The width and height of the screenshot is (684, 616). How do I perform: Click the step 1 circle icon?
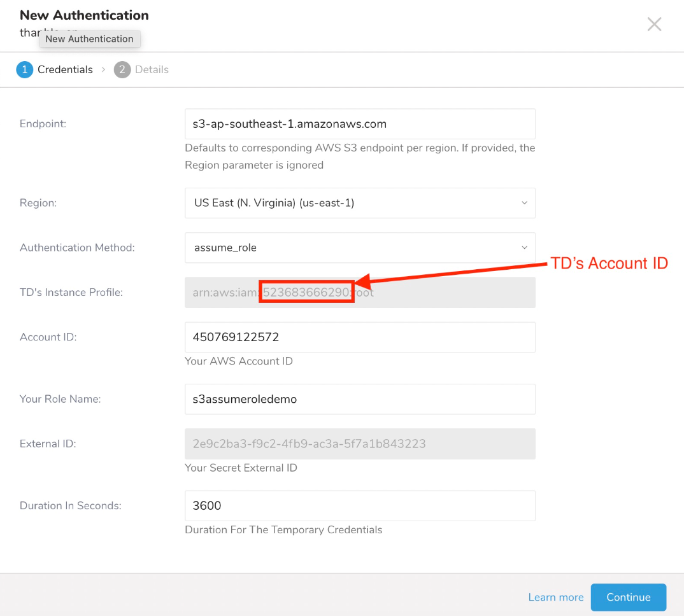pos(24,70)
